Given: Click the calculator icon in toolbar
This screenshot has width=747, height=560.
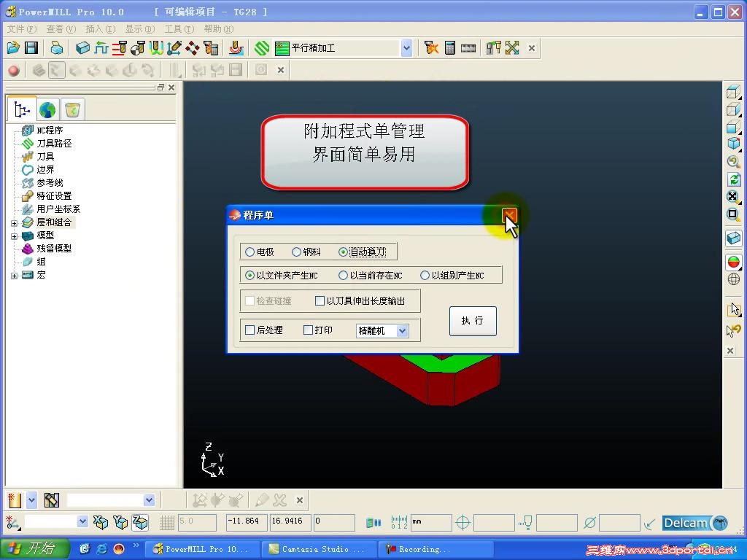Looking at the screenshot, I should pyautogui.click(x=449, y=47).
